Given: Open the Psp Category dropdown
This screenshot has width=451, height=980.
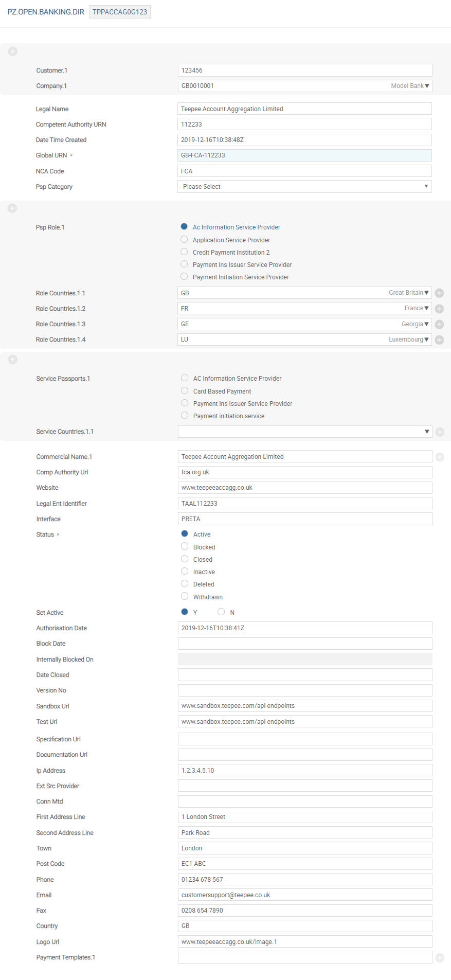Looking at the screenshot, I should pyautogui.click(x=304, y=187).
